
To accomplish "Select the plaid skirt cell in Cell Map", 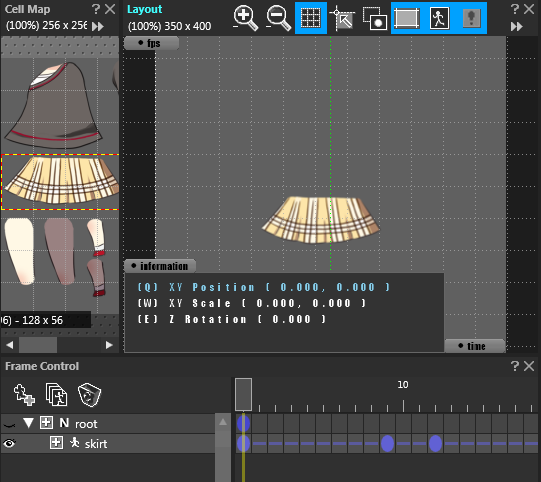I will [x=60, y=182].
